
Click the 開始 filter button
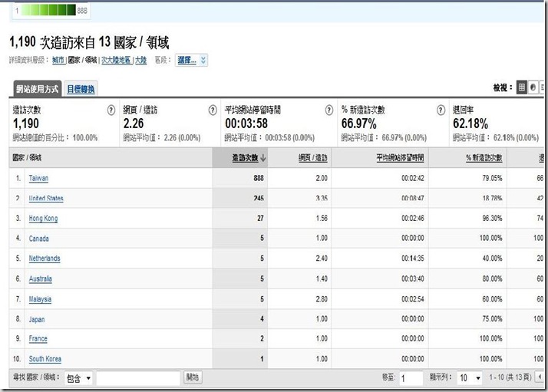click(x=193, y=377)
